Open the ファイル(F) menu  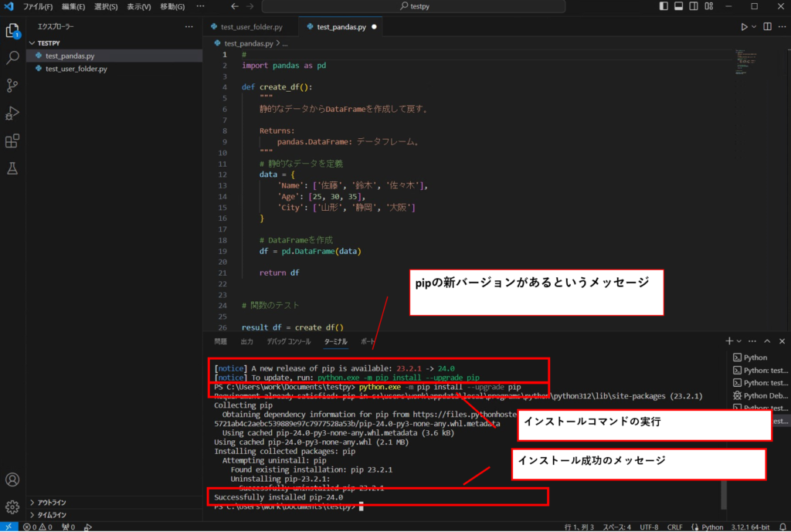point(38,6)
